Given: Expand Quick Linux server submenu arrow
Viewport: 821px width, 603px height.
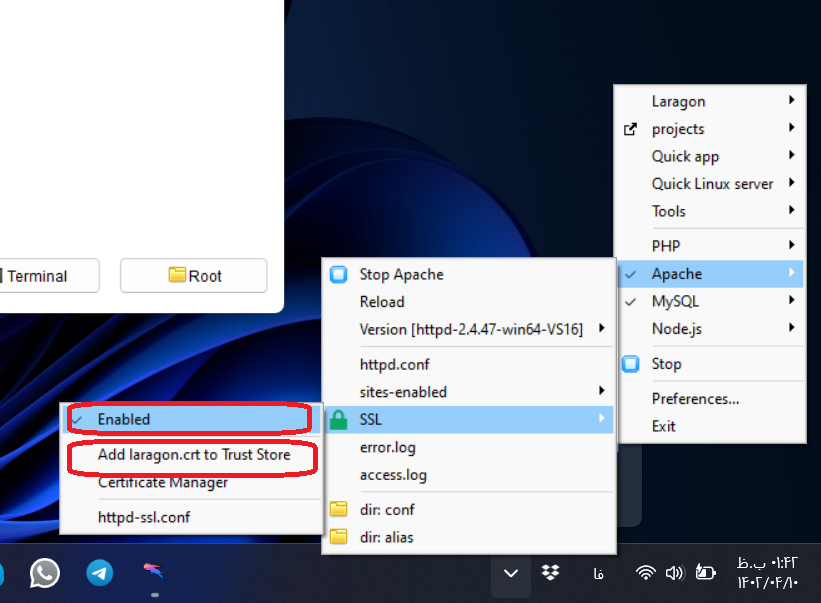Looking at the screenshot, I should coord(792,182).
